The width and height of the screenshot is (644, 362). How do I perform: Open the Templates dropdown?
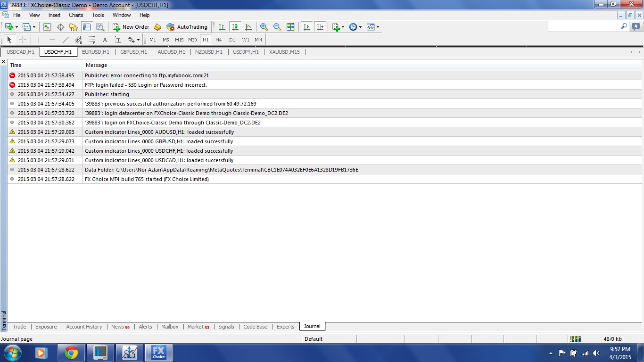click(x=372, y=27)
